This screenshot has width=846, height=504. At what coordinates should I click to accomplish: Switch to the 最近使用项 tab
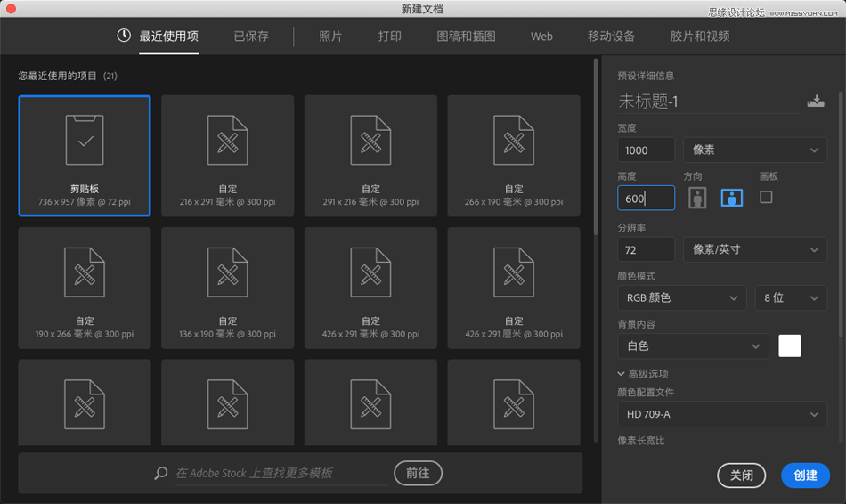(169, 37)
